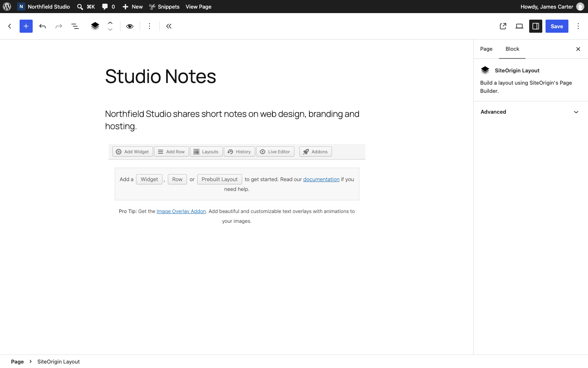
Task: Click the inline Widget button
Action: 149,180
